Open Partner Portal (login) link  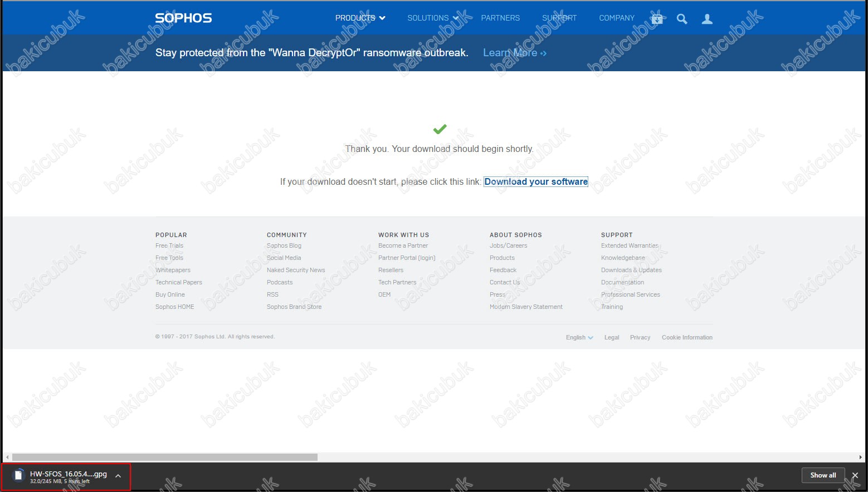pyautogui.click(x=407, y=258)
